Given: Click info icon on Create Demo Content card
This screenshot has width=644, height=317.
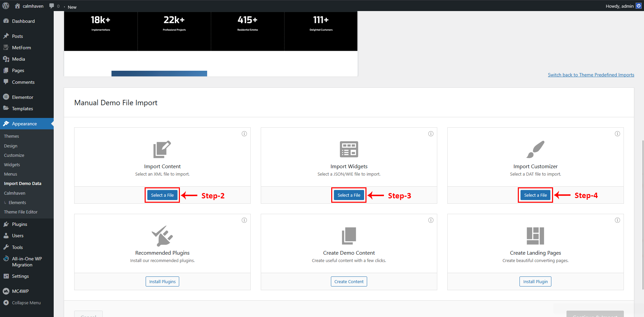Looking at the screenshot, I should pyautogui.click(x=431, y=220).
